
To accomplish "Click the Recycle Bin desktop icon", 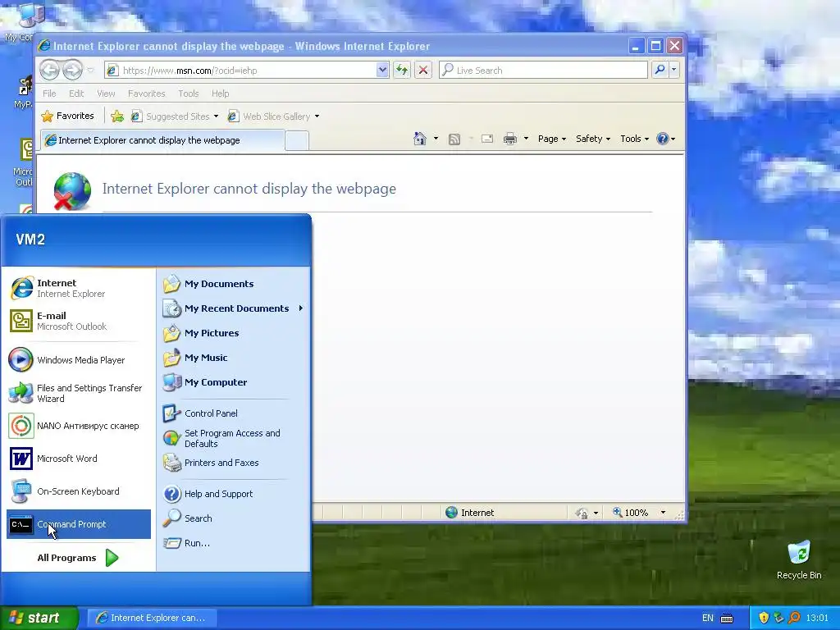I will coord(799,559).
